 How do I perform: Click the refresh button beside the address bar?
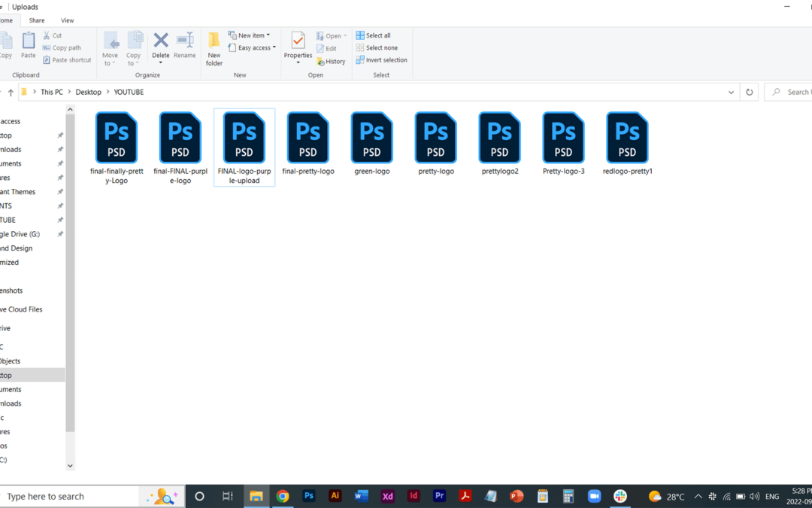(x=749, y=92)
